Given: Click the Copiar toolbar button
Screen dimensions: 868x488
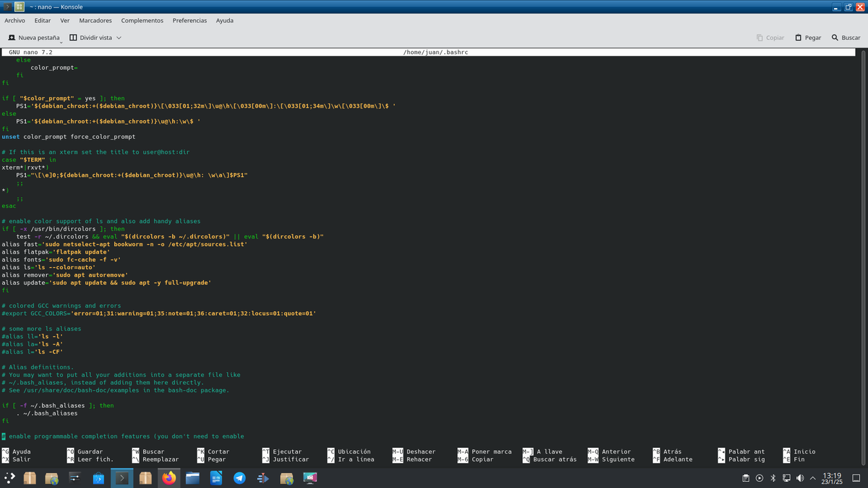Looking at the screenshot, I should (x=770, y=38).
